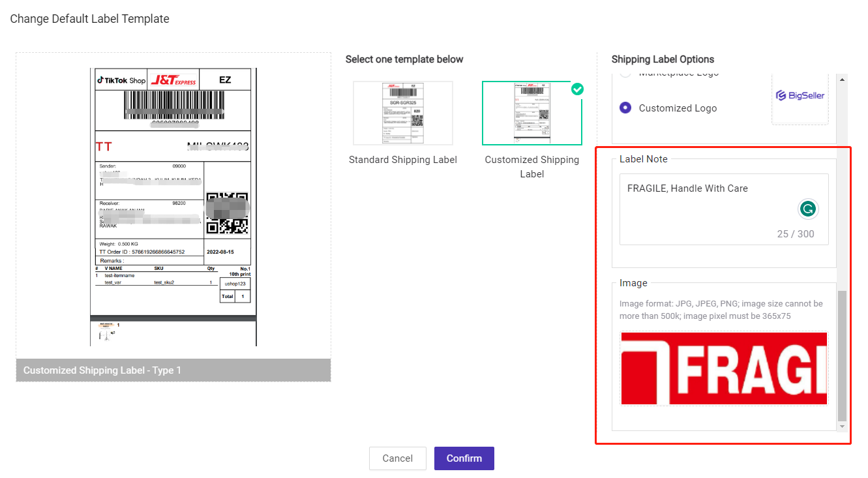Image resolution: width=868 pixels, height=478 pixels.
Task: Click the 'Change Default Label Template' title
Action: pos(90,19)
